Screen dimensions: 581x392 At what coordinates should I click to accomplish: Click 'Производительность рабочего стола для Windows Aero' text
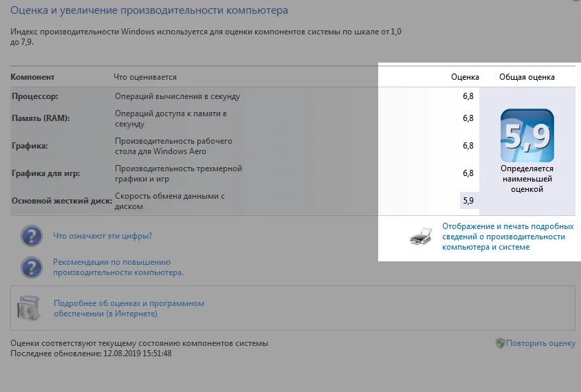[x=173, y=146]
